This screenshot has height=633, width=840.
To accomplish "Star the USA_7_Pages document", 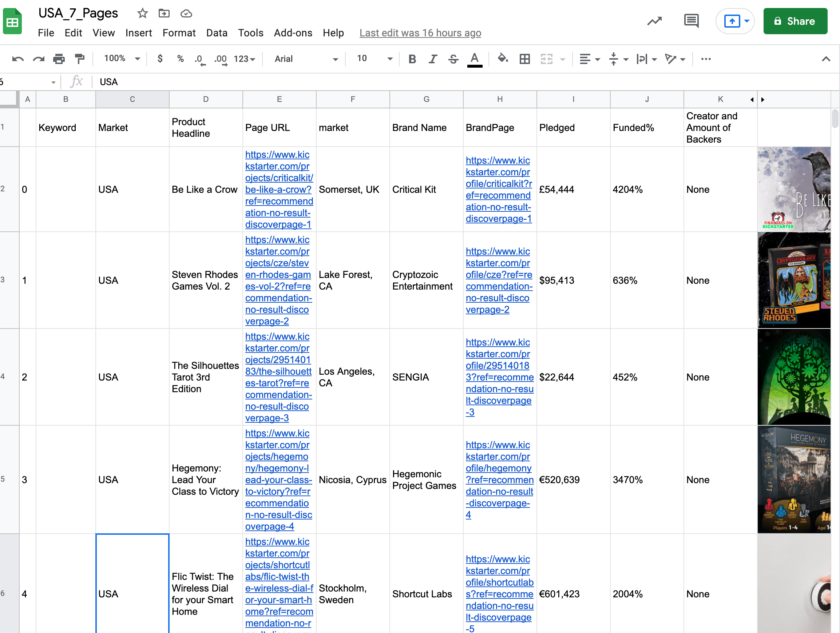I will coord(142,14).
